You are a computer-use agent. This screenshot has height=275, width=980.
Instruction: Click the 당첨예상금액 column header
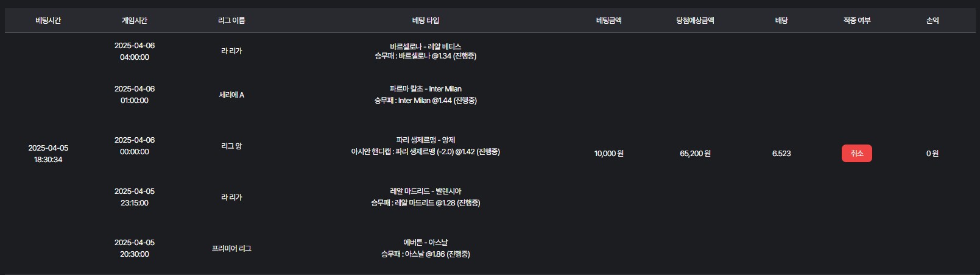[x=695, y=21]
